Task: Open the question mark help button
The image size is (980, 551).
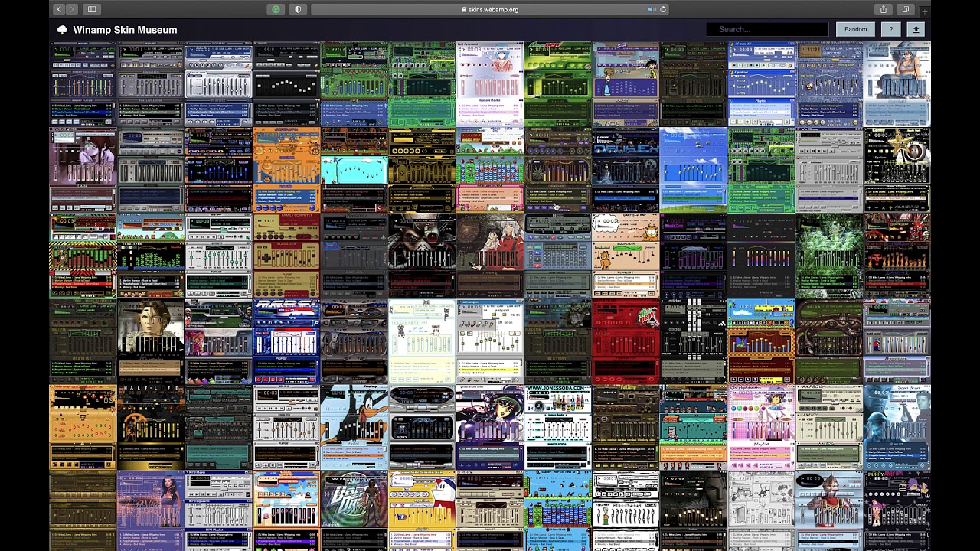Action: click(890, 29)
